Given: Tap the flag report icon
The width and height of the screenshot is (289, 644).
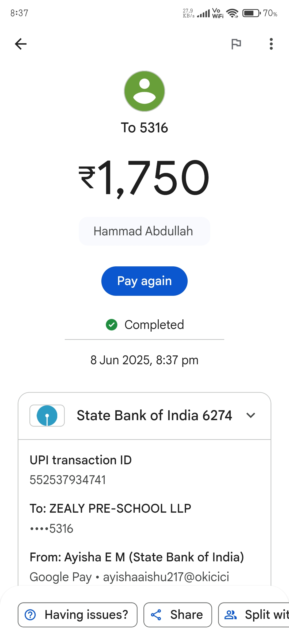Looking at the screenshot, I should pyautogui.click(x=236, y=44).
